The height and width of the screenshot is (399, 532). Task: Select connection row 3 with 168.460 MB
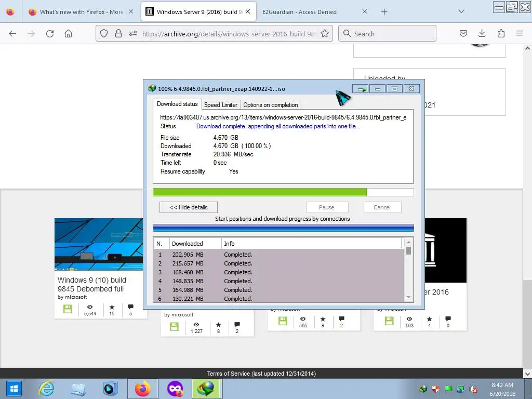(279, 272)
